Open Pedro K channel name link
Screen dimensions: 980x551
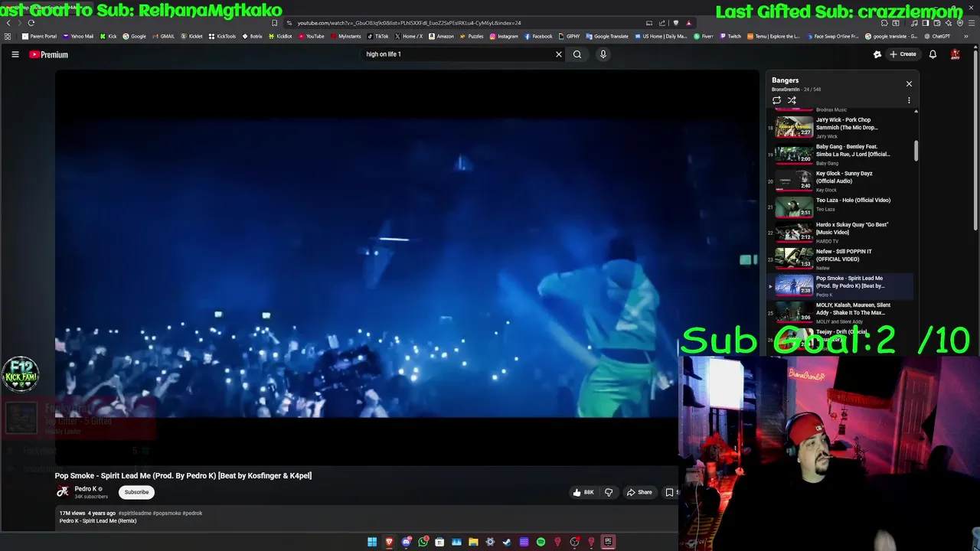coord(85,489)
